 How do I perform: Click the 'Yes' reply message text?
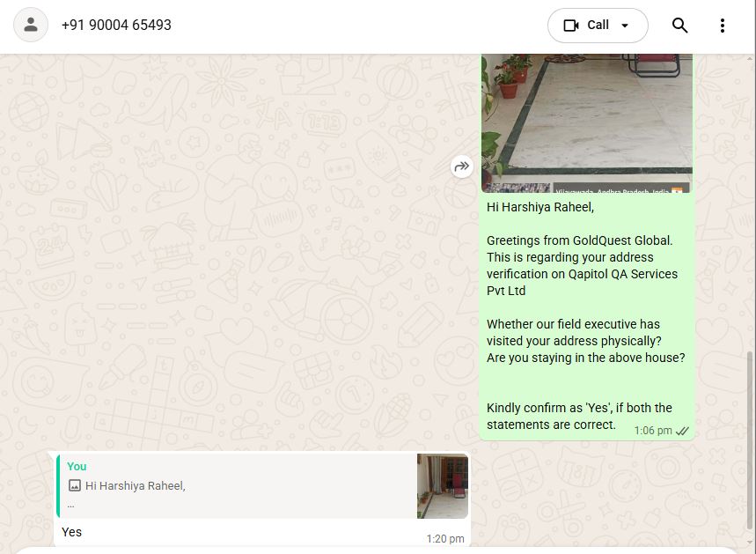(x=72, y=532)
